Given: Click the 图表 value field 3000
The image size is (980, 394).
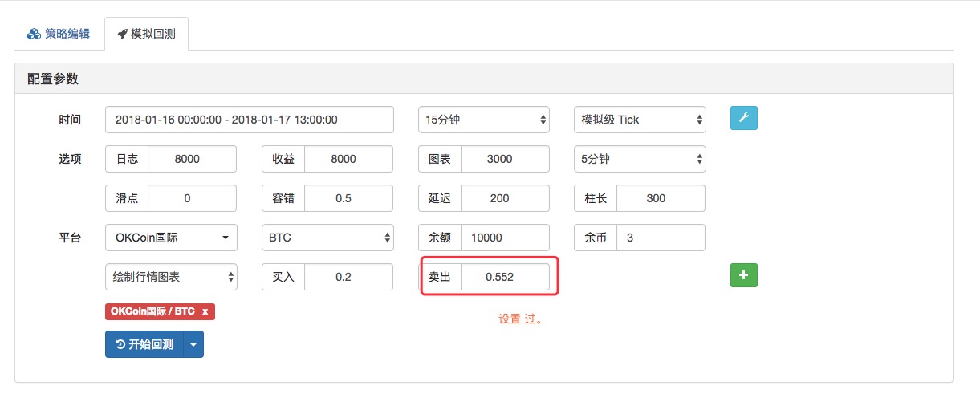Looking at the screenshot, I should (x=505, y=159).
